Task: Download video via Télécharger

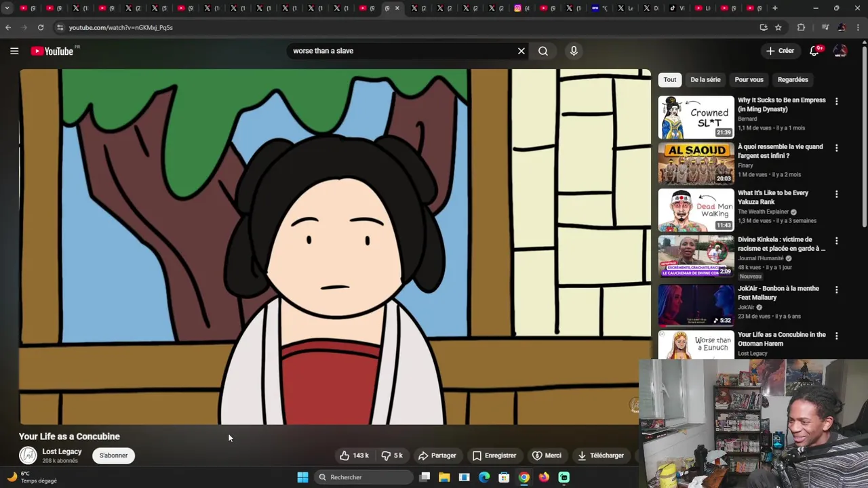Action: 601,455
